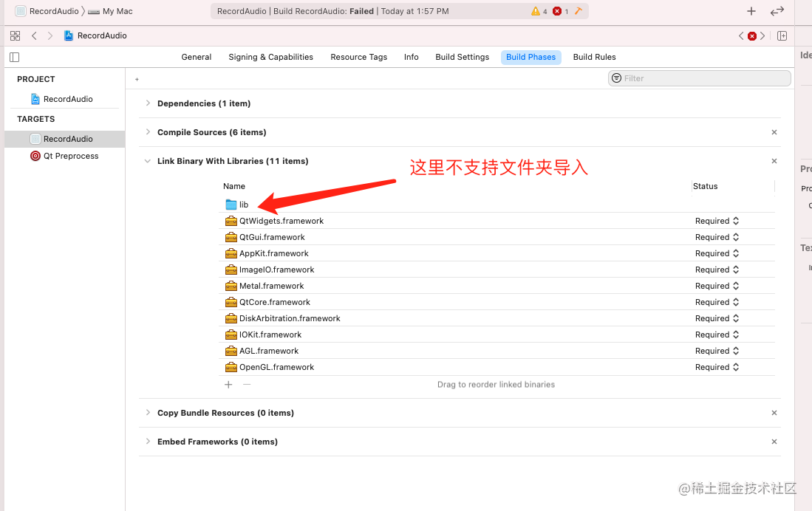This screenshot has height=511, width=812.
Task: Jump to next issue arrow
Action: tap(762, 35)
